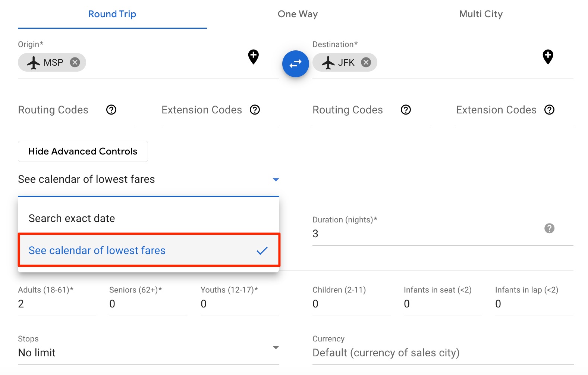This screenshot has height=375, width=588.
Task: Confirm the checked lowest fares selection
Action: 262,250
